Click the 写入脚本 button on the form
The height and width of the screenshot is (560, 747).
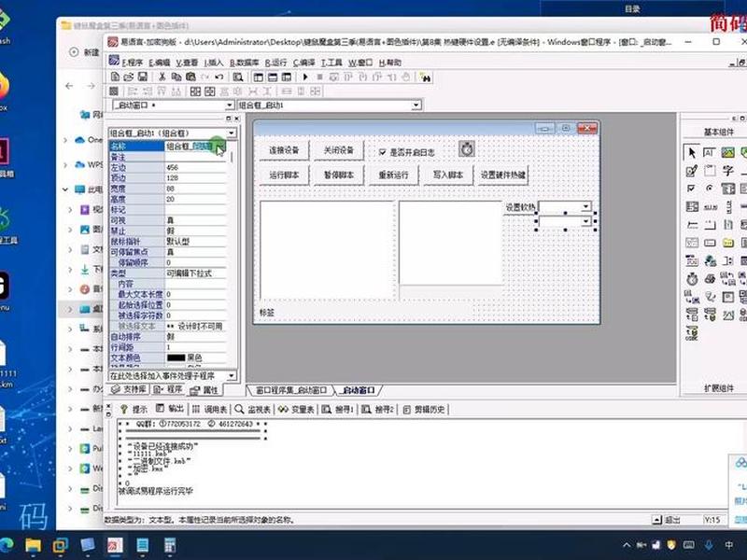click(448, 175)
